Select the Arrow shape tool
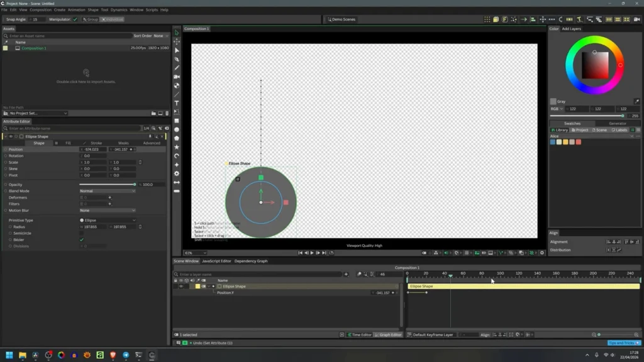This screenshot has height=362, width=644. tap(177, 182)
